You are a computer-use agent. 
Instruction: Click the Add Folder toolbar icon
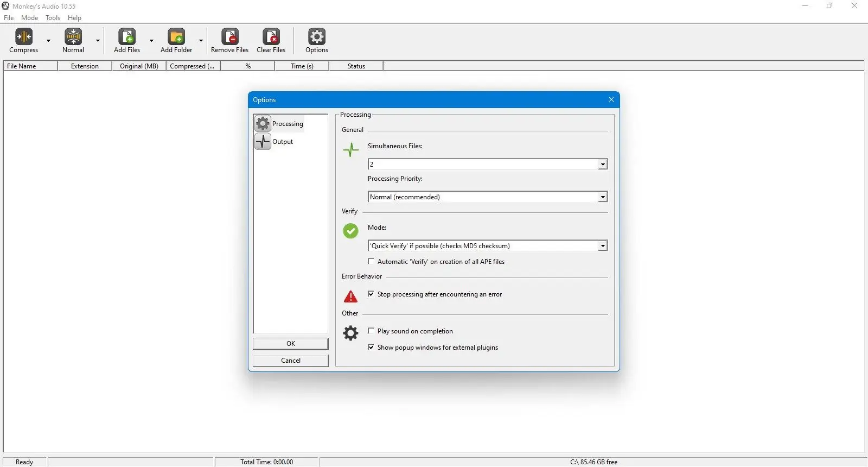tap(176, 36)
